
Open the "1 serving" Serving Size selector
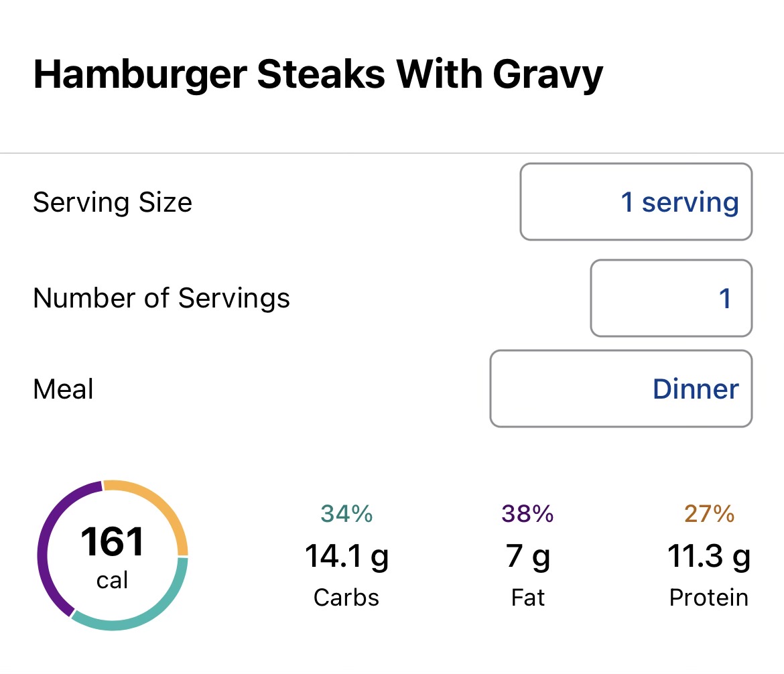636,202
